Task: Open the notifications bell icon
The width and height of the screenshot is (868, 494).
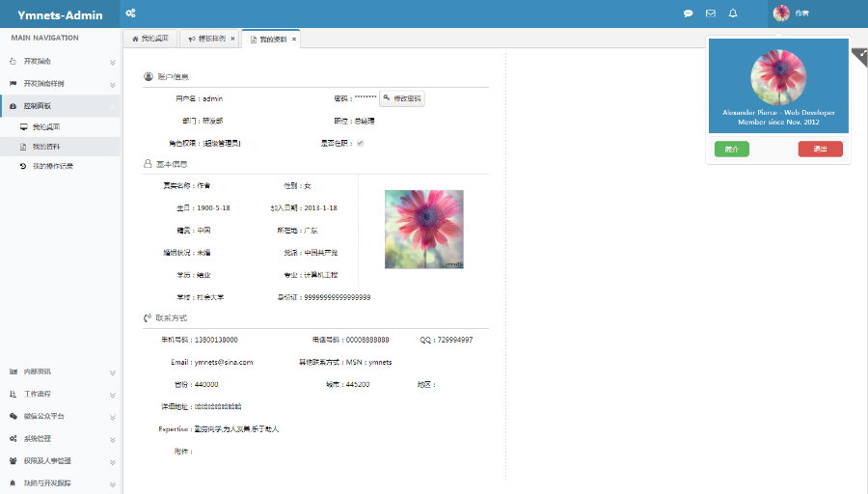Action: [733, 14]
